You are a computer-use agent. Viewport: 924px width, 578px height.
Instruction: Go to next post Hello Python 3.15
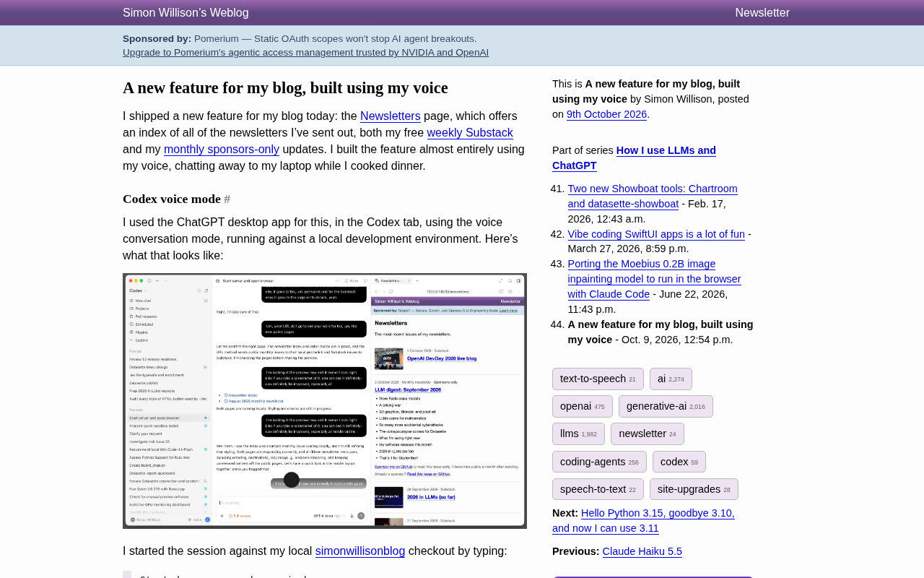643,520
